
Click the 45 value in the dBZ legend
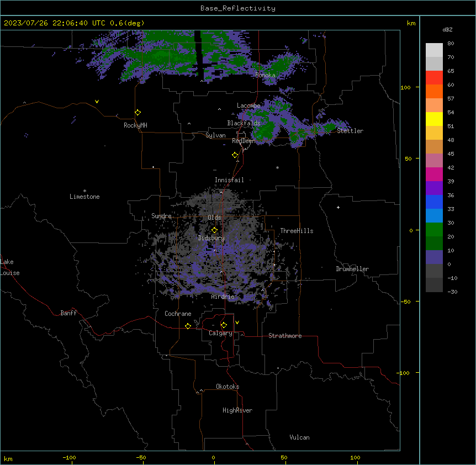point(451,154)
